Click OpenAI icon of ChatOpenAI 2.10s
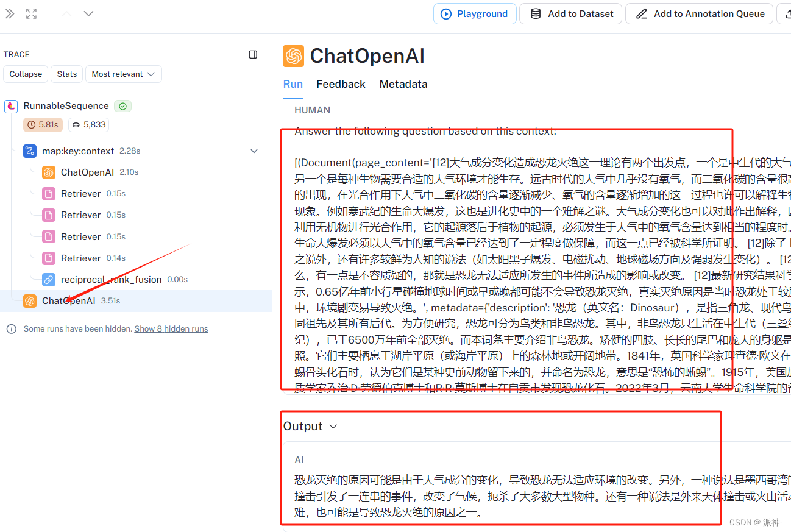This screenshot has width=791, height=532. [x=49, y=172]
